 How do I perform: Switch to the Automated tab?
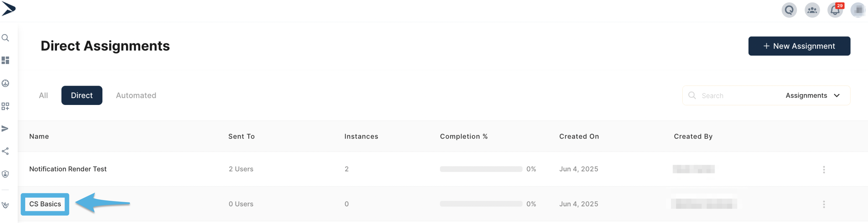(136, 96)
